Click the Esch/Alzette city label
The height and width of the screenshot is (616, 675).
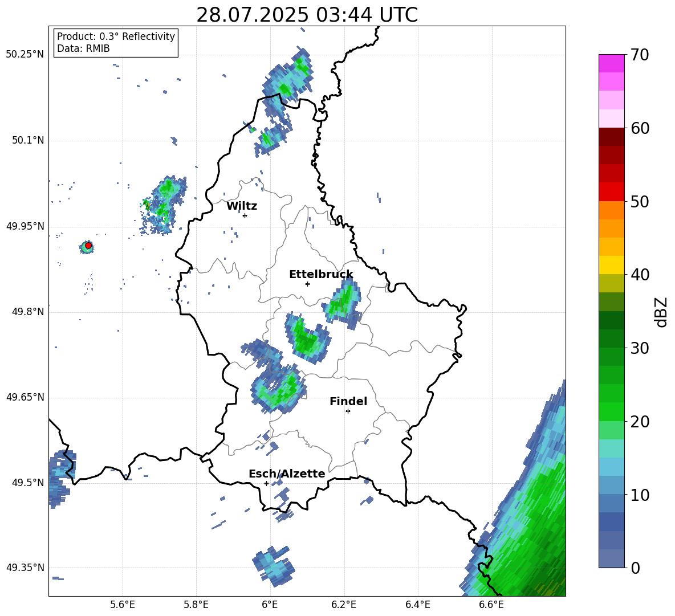tap(287, 474)
